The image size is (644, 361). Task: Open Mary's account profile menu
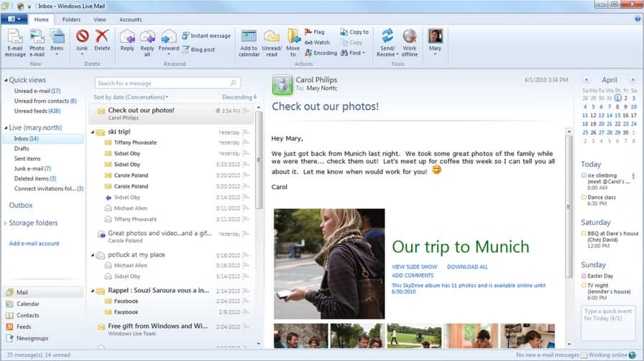click(x=435, y=42)
